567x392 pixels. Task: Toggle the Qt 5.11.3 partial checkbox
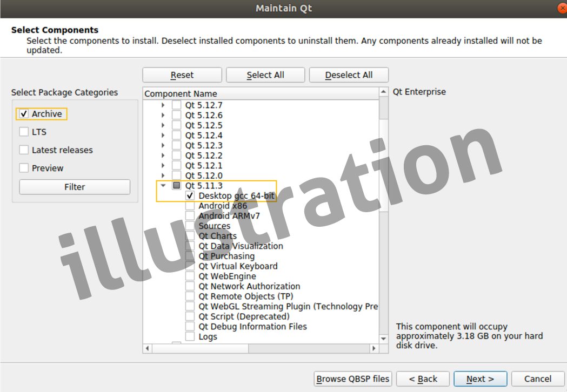click(x=176, y=185)
